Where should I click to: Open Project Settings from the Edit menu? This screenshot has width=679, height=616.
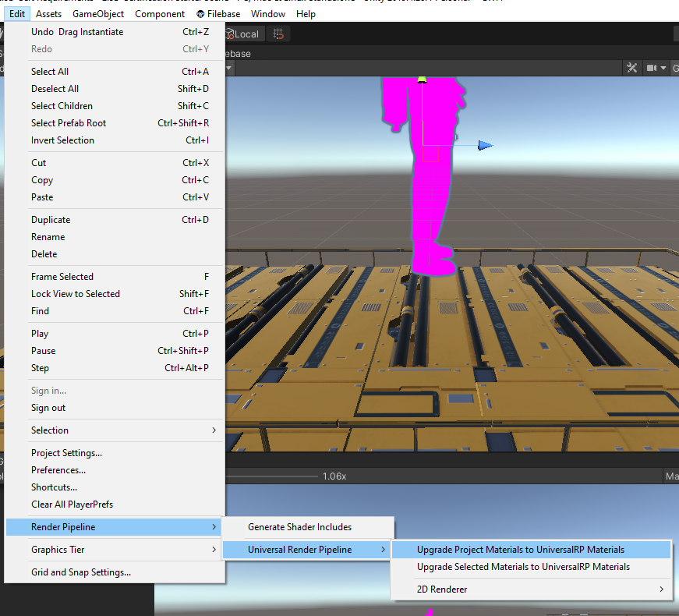click(65, 453)
